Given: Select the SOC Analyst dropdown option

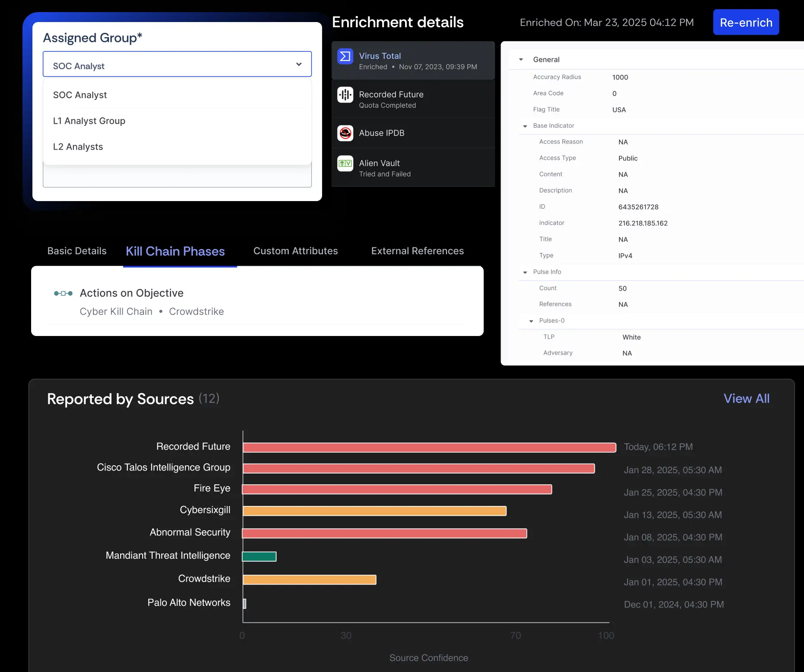Looking at the screenshot, I should point(80,95).
